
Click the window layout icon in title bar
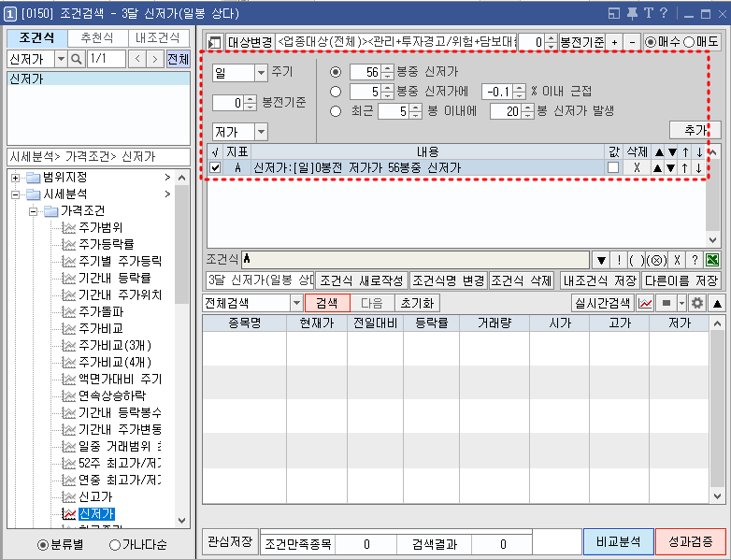click(614, 13)
